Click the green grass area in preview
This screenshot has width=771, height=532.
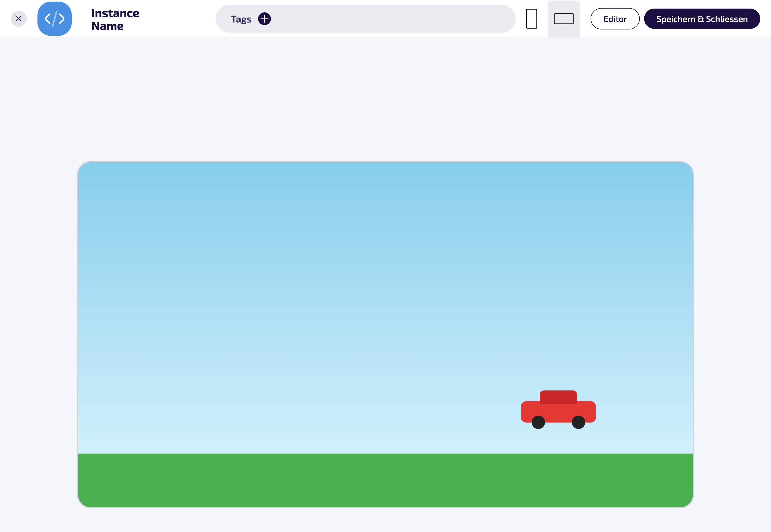385,480
